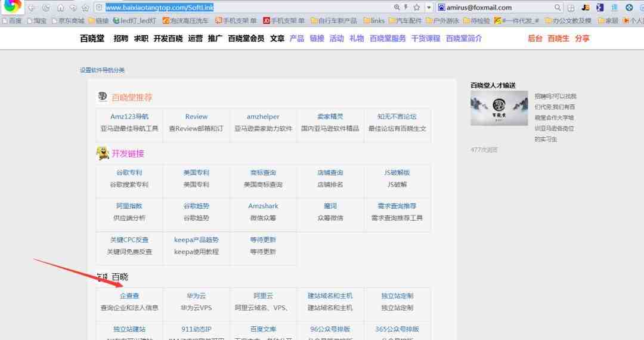Open the 户外游泳 bookmark folder
Image resolution: width=644 pixels, height=340 pixels.
[x=442, y=20]
